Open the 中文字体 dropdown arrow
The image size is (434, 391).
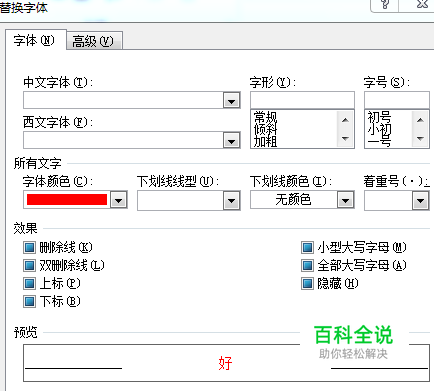[232, 101]
